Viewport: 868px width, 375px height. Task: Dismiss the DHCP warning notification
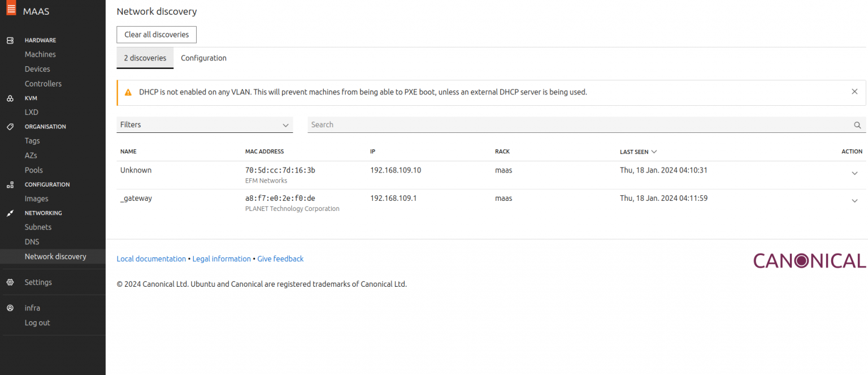pyautogui.click(x=854, y=92)
